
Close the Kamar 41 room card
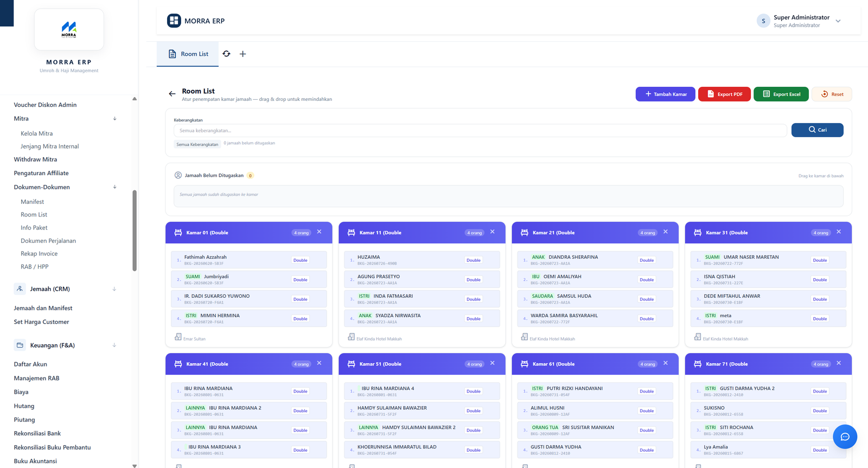point(319,363)
